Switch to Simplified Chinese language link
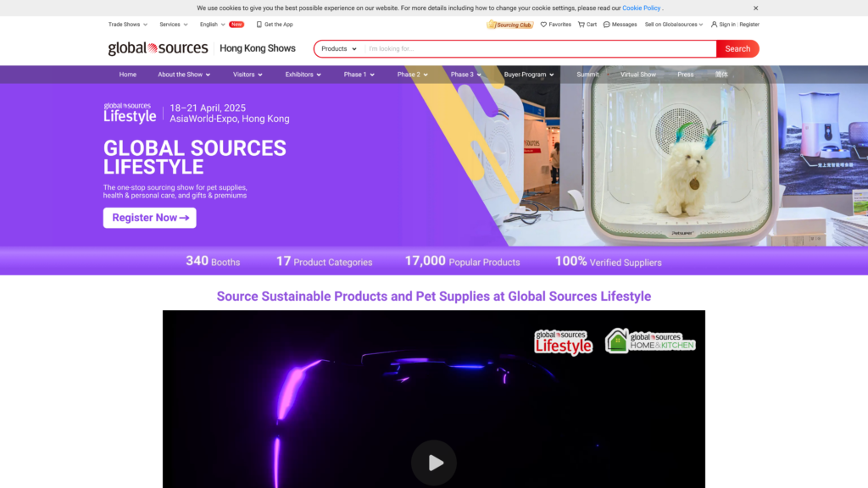This screenshot has height=488, width=868. tap(721, 75)
